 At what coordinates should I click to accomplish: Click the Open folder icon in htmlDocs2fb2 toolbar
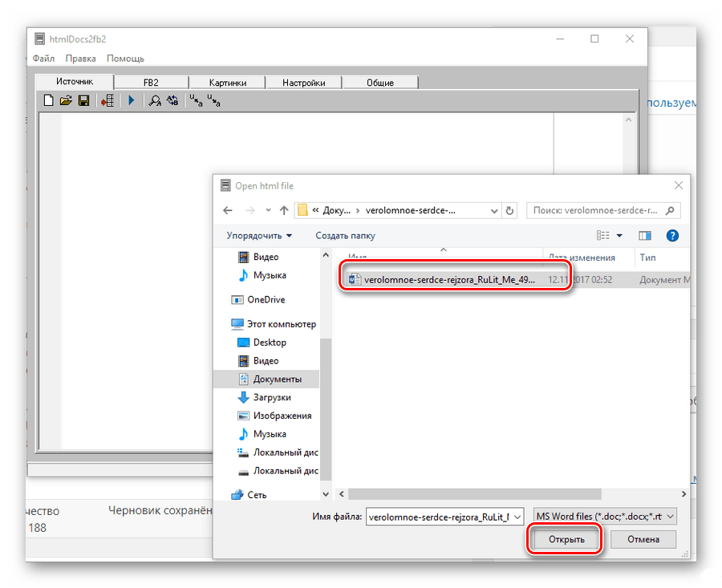pyautogui.click(x=66, y=100)
